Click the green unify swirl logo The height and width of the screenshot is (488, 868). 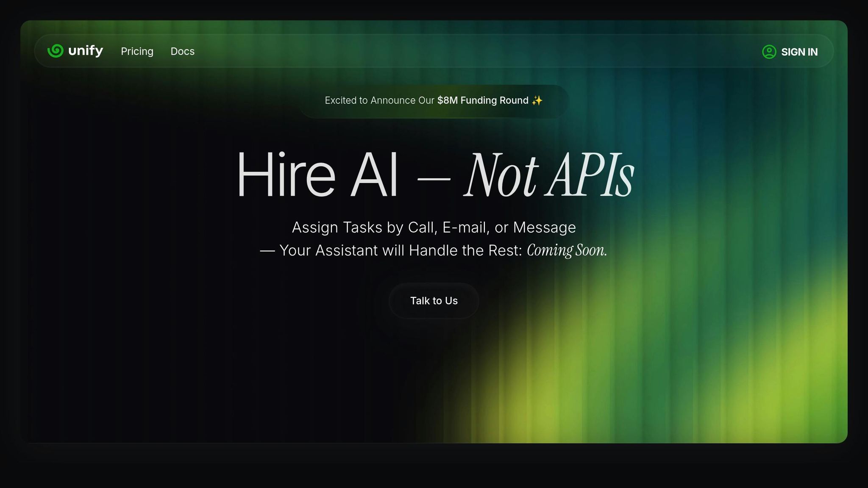[x=56, y=51]
